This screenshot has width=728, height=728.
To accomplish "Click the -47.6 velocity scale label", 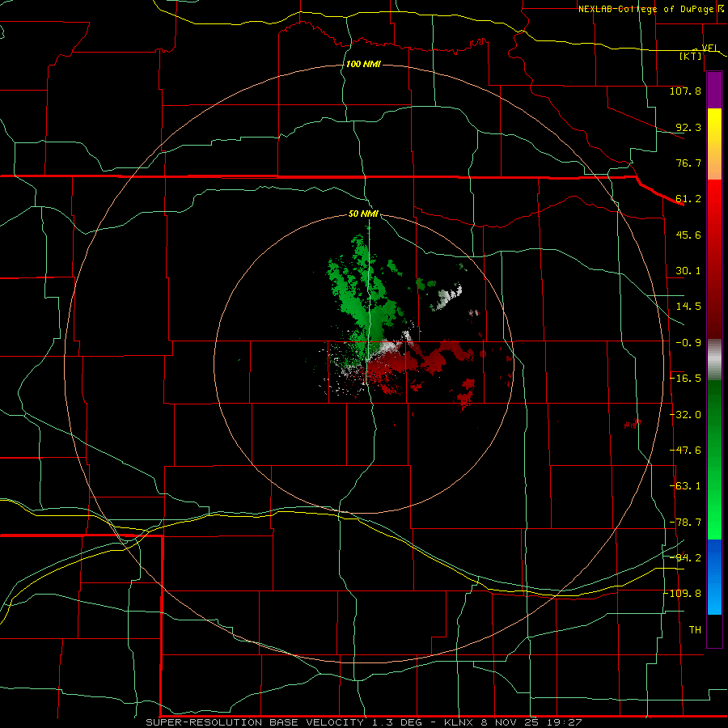I will point(685,451).
